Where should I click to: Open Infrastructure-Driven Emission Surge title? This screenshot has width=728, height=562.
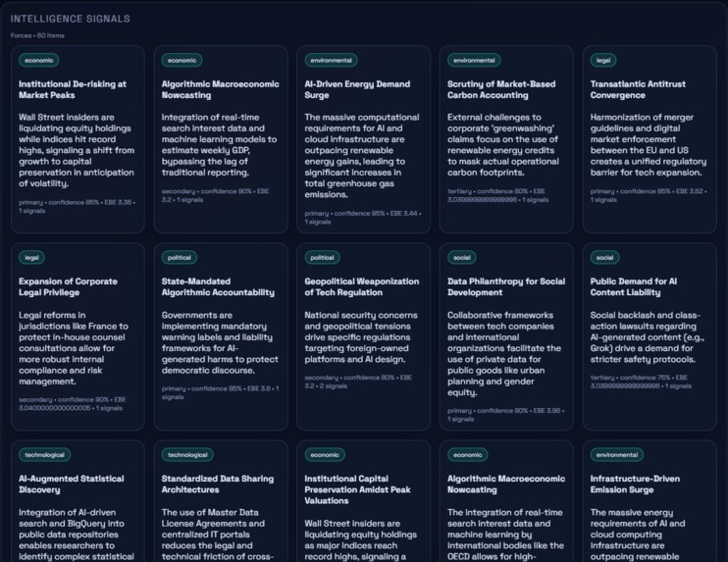click(635, 485)
